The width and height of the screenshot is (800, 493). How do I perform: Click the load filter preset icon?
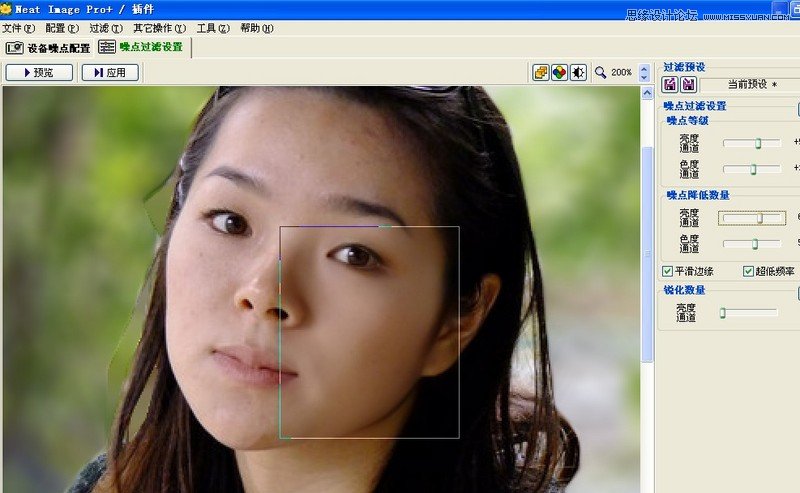(670, 84)
